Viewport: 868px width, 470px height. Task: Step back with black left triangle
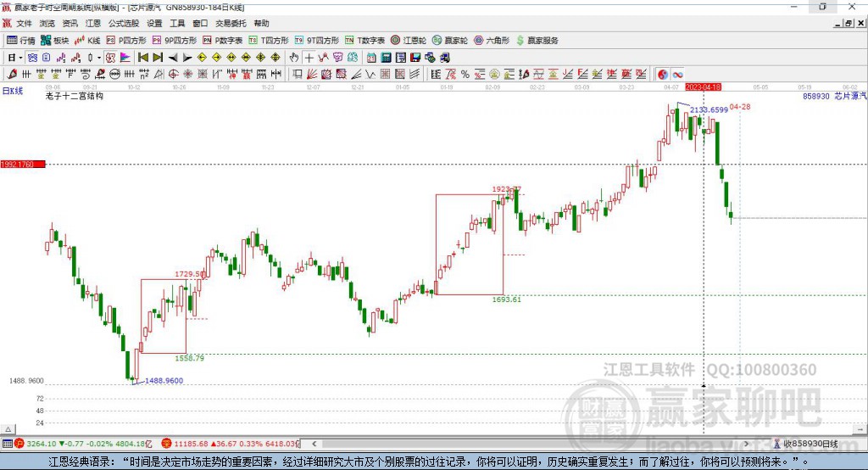(173, 58)
